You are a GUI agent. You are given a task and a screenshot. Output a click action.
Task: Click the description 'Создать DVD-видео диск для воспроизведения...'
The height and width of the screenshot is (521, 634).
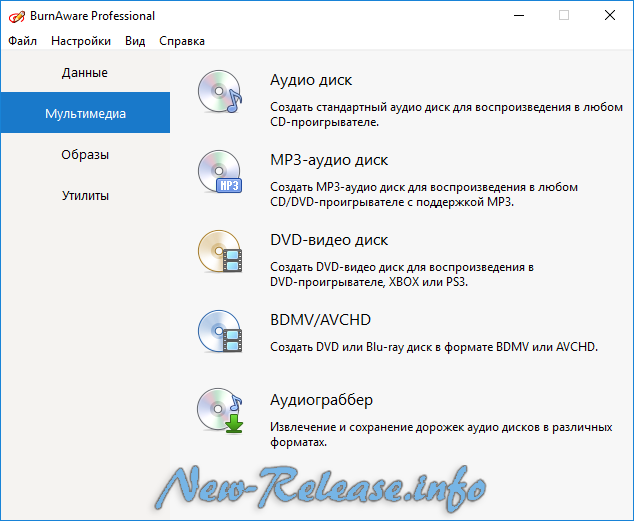point(402,274)
